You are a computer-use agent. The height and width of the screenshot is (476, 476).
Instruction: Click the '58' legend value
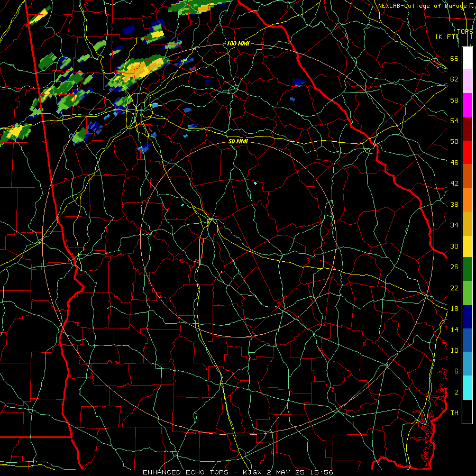pyautogui.click(x=454, y=100)
